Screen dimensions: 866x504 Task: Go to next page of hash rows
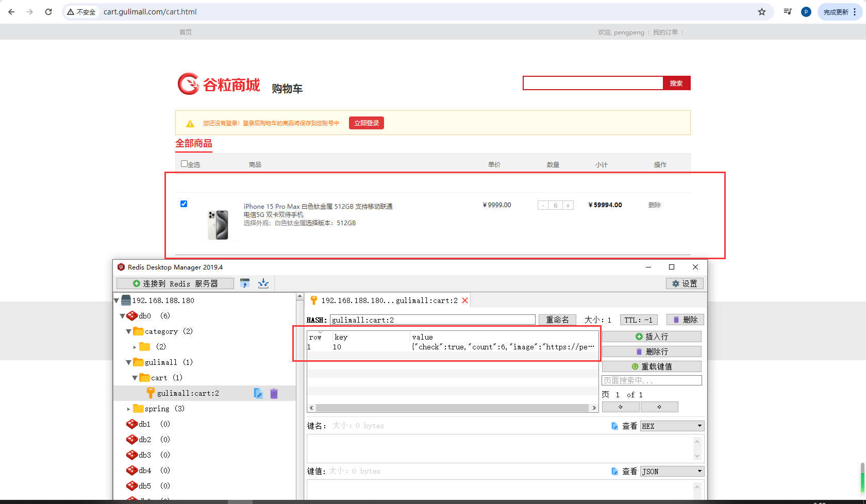(659, 407)
